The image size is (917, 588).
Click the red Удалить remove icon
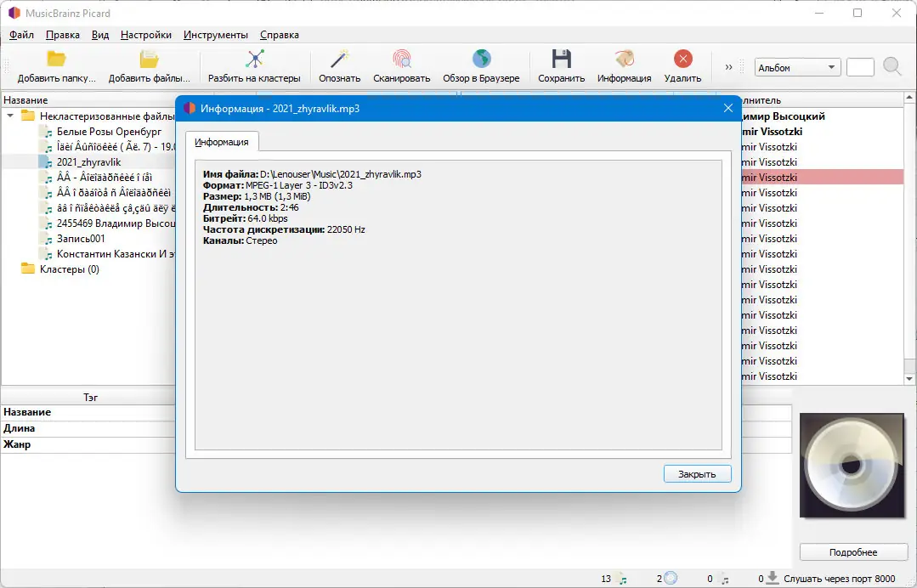point(682,59)
